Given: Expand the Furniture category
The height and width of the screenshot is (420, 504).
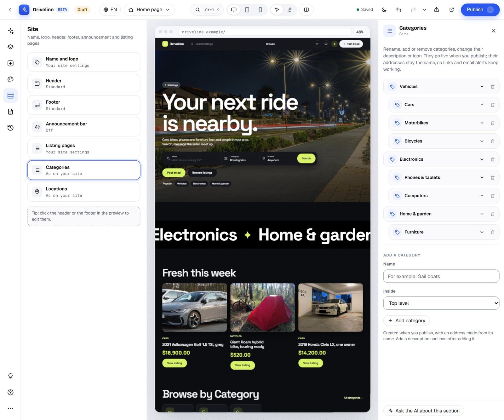Looking at the screenshot, I should point(482,232).
